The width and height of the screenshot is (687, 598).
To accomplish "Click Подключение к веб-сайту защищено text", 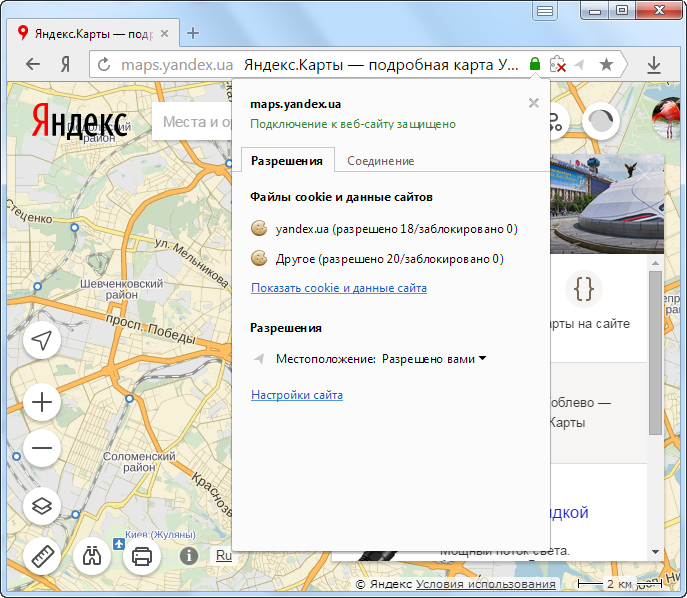I will coord(353,124).
